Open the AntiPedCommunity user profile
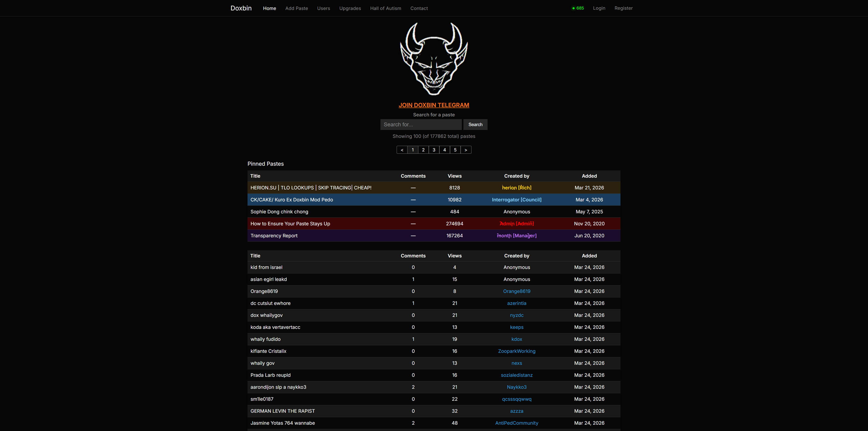 [517, 423]
